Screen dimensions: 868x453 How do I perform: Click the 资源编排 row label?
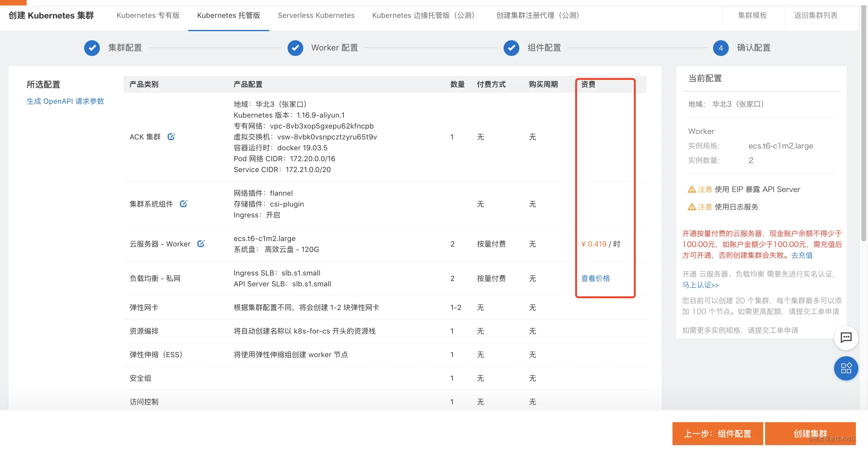[144, 331]
